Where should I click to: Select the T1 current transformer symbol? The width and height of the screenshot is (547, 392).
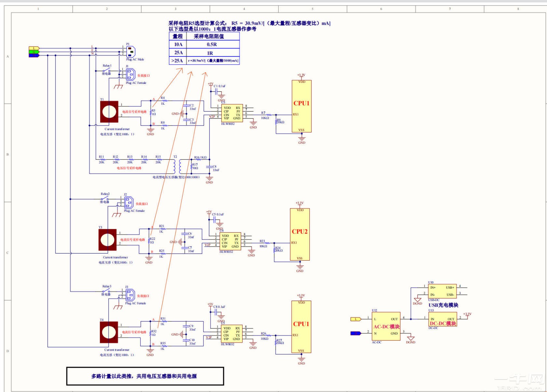pyautogui.click(x=109, y=112)
